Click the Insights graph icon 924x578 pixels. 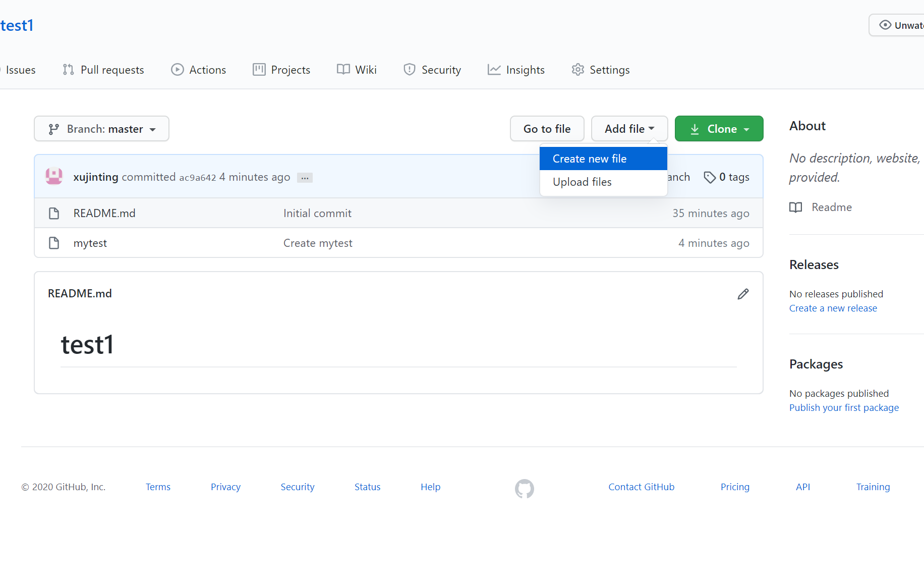(x=494, y=70)
